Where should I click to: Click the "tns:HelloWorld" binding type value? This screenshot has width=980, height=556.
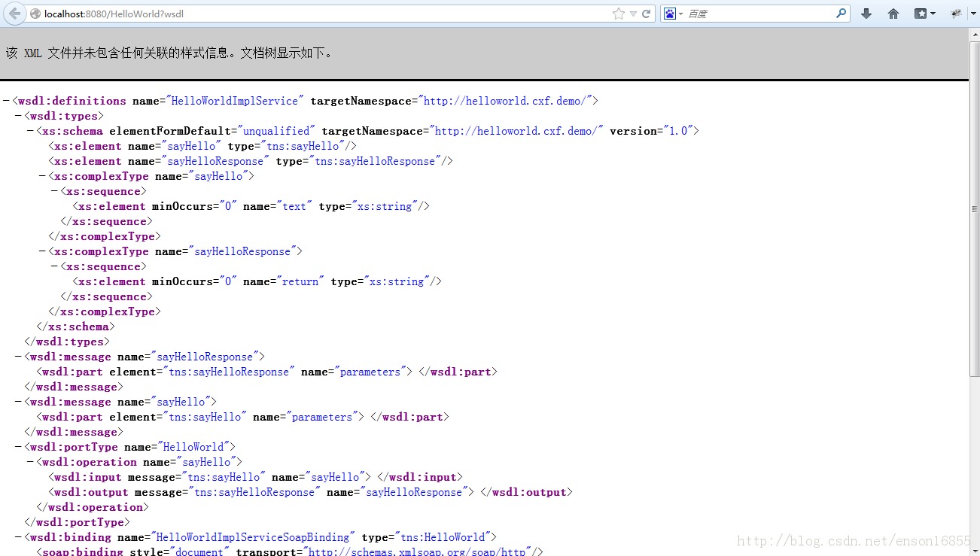pyautogui.click(x=443, y=537)
